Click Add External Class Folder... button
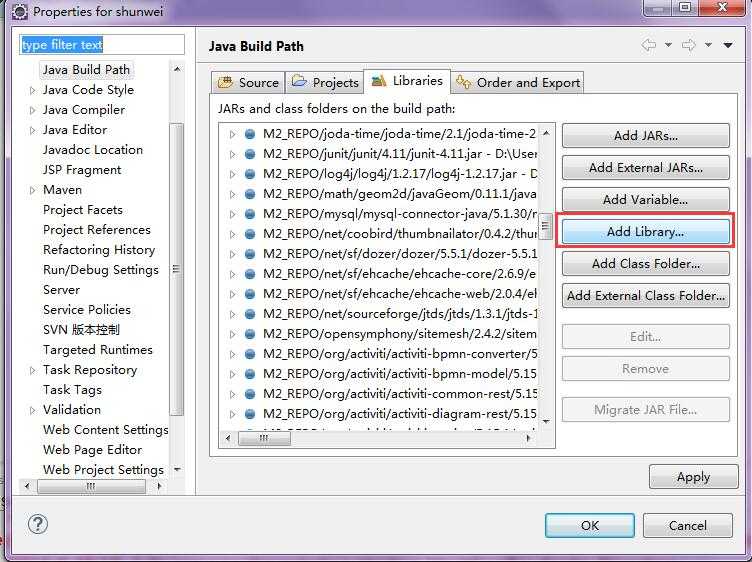 (646, 295)
